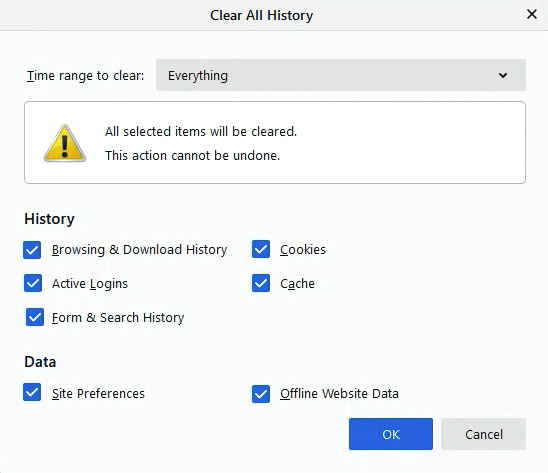Uncheck Browsing & Download History checkbox
Viewport: 548px width, 473px height.
click(32, 250)
